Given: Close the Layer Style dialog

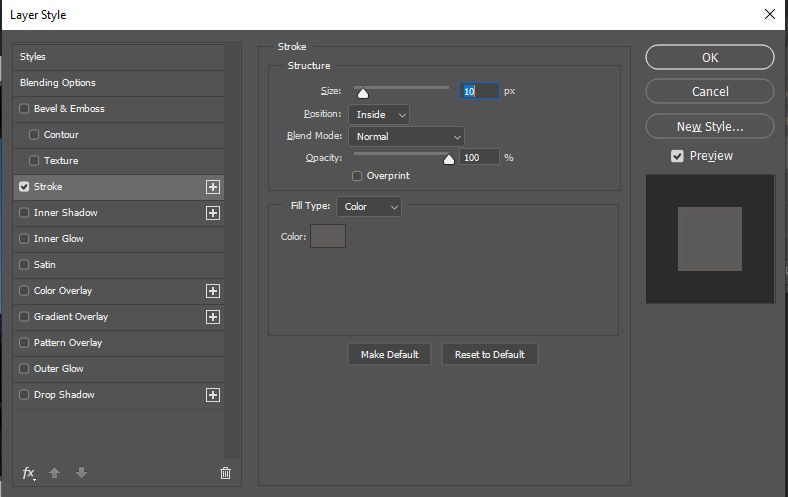Looking at the screenshot, I should pyautogui.click(x=769, y=15).
